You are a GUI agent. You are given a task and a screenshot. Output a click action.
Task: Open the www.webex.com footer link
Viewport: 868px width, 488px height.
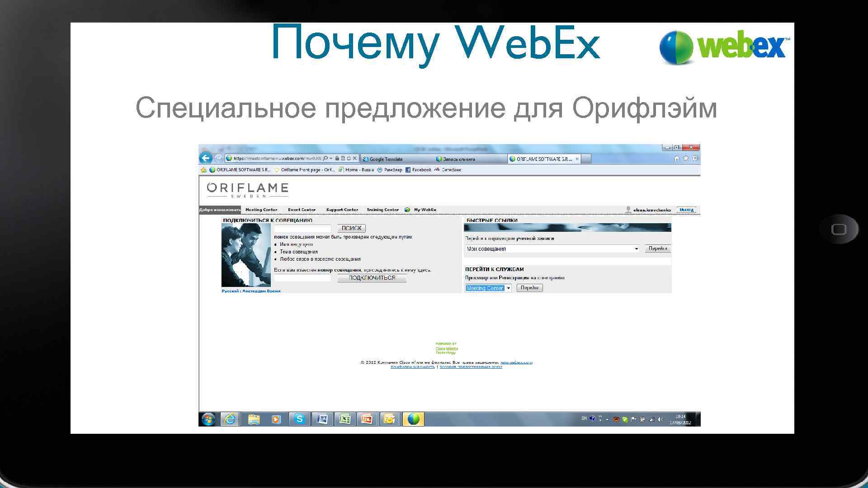(516, 362)
